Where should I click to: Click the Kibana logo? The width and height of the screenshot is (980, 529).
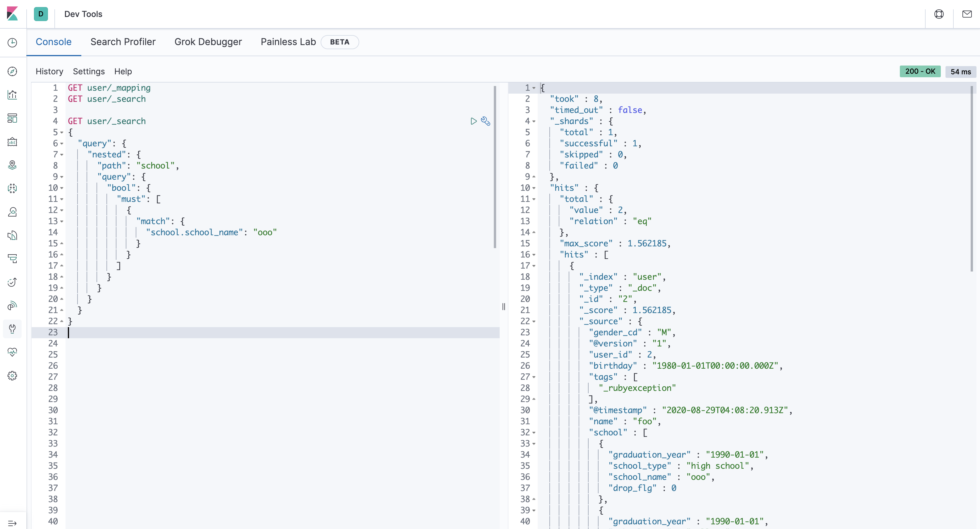pyautogui.click(x=12, y=14)
